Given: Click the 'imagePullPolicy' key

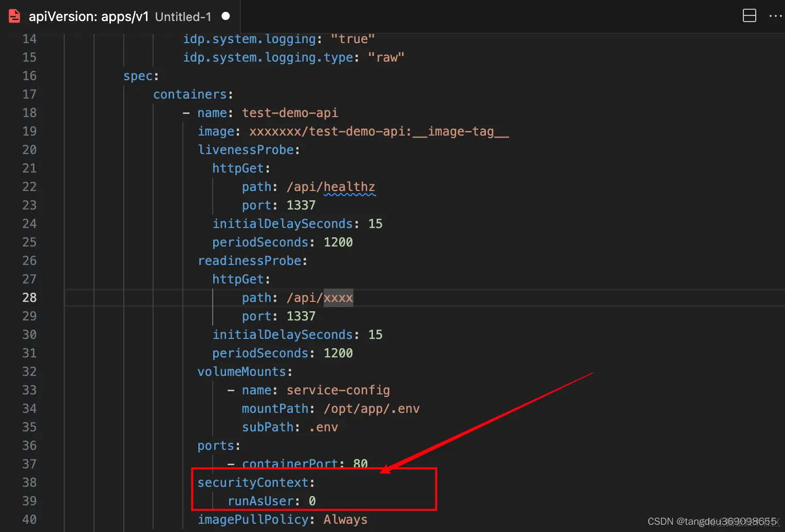Looking at the screenshot, I should (253, 520).
